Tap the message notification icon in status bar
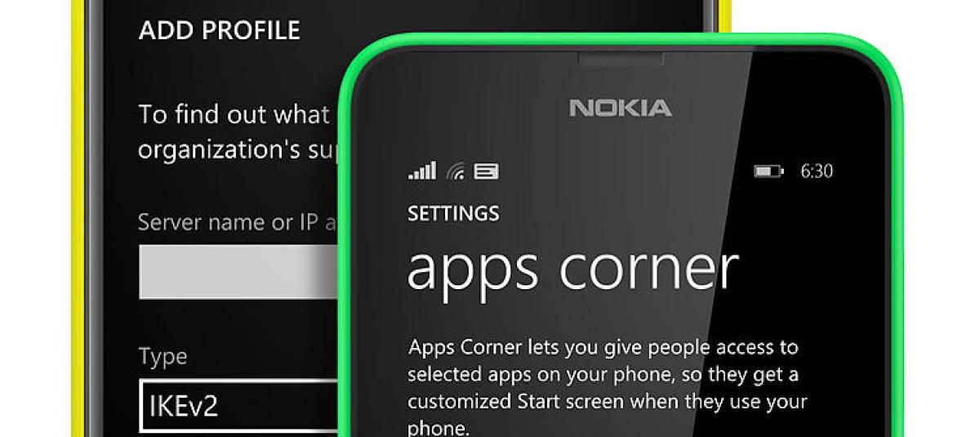This screenshot has height=437, width=980. pyautogui.click(x=486, y=172)
